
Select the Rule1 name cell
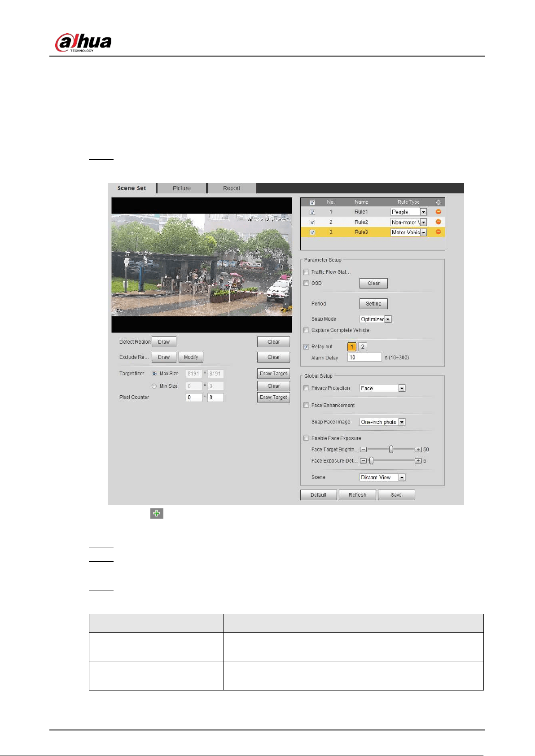361,212
